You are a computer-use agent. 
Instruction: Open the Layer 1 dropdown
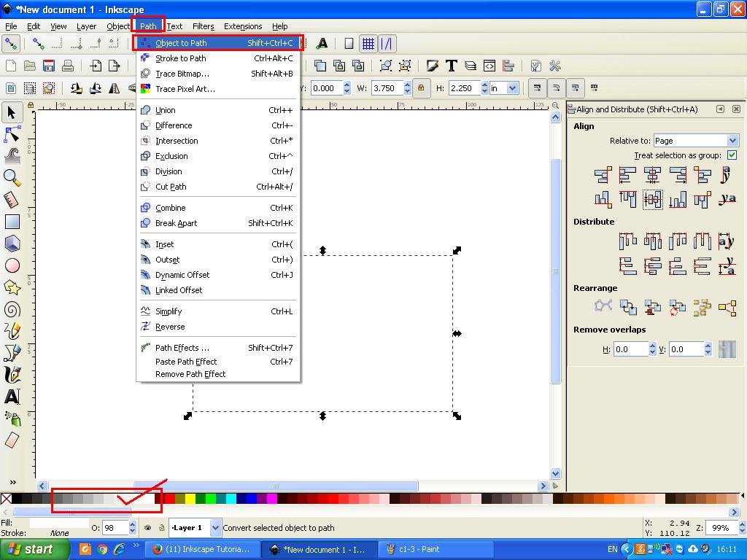click(x=196, y=528)
